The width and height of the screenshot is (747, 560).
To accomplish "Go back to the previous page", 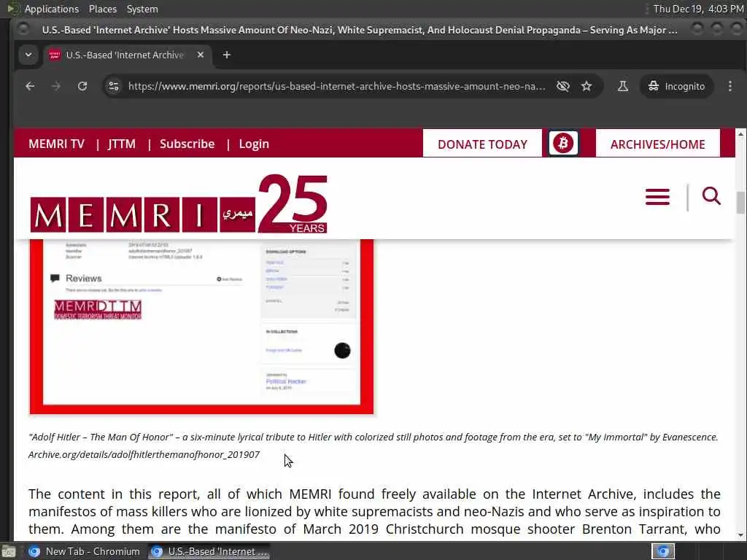I will point(30,86).
